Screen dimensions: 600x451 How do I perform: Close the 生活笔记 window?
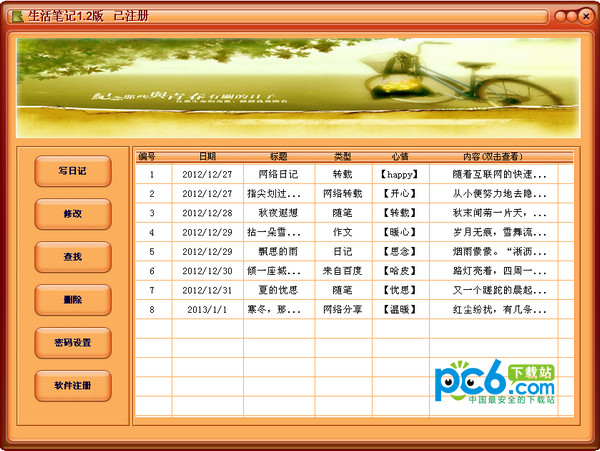(x=584, y=14)
